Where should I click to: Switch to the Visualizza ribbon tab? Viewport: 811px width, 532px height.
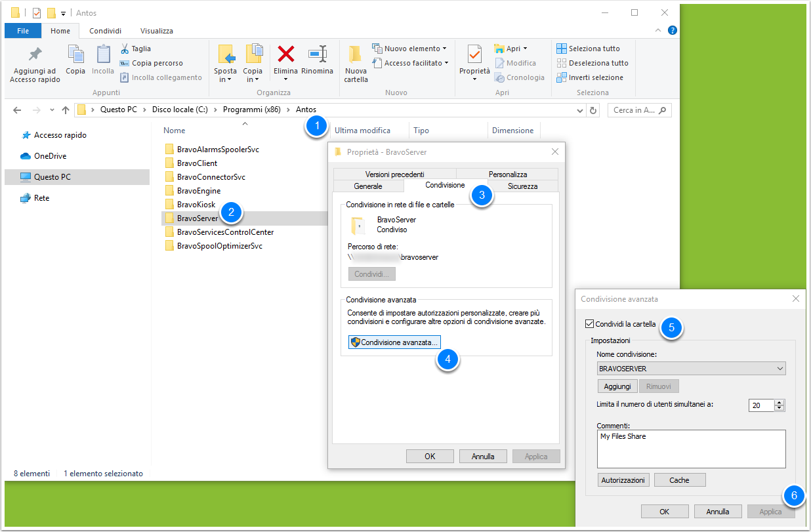[157, 31]
